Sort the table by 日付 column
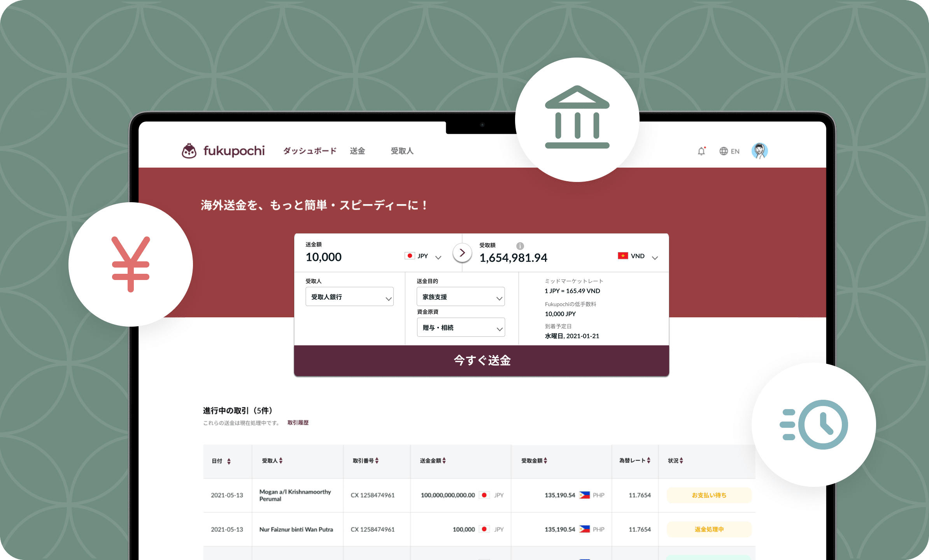The width and height of the screenshot is (929, 560). click(x=229, y=461)
